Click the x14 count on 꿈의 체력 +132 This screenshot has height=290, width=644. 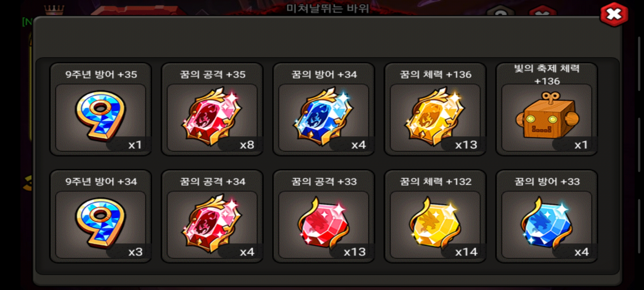466,252
